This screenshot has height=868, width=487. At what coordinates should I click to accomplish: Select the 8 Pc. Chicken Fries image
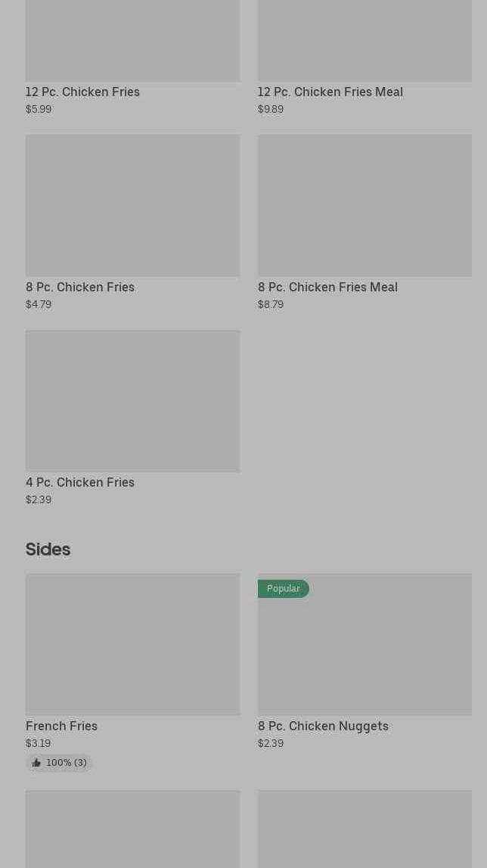pos(132,205)
